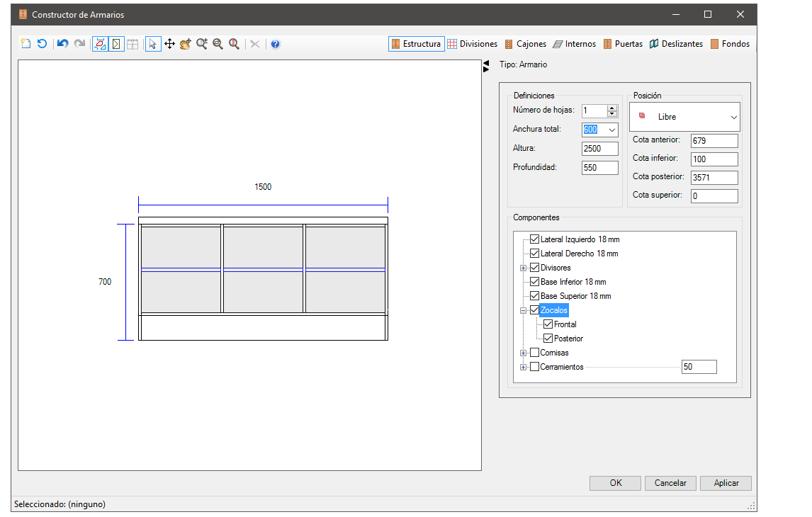Uncheck Base Inferior 18 mm
The width and height of the screenshot is (812, 517).
tap(535, 282)
